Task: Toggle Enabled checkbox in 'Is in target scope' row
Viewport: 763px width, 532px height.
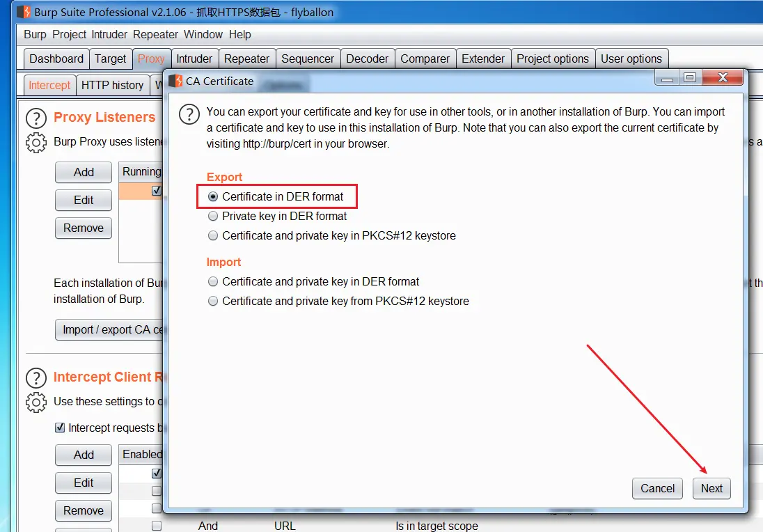Action: coord(156,526)
